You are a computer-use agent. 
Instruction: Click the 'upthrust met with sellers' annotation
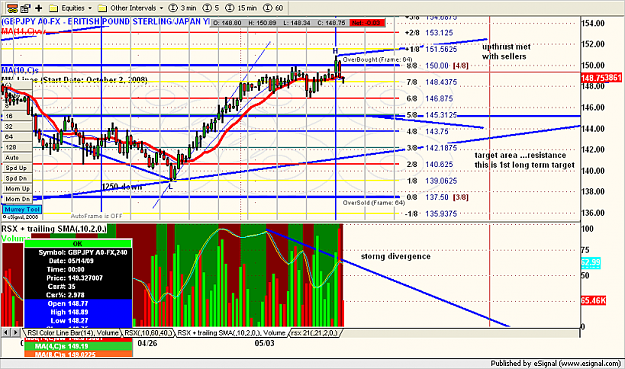click(506, 51)
